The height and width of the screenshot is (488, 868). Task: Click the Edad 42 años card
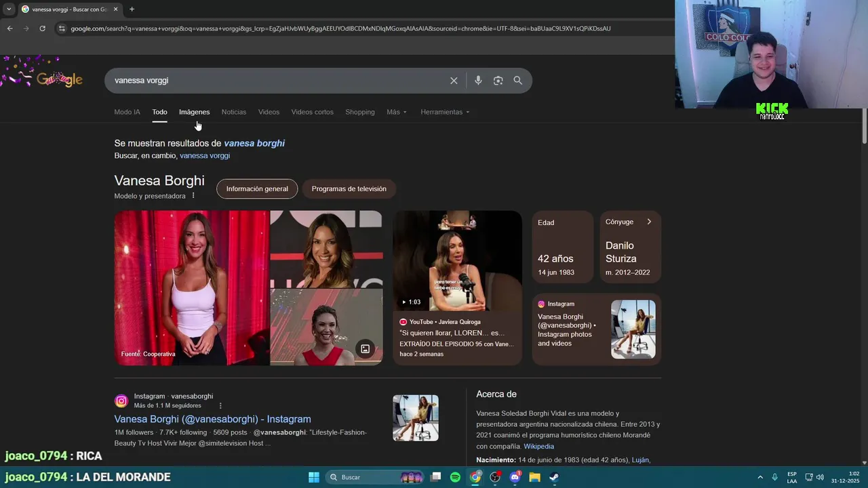(562, 247)
